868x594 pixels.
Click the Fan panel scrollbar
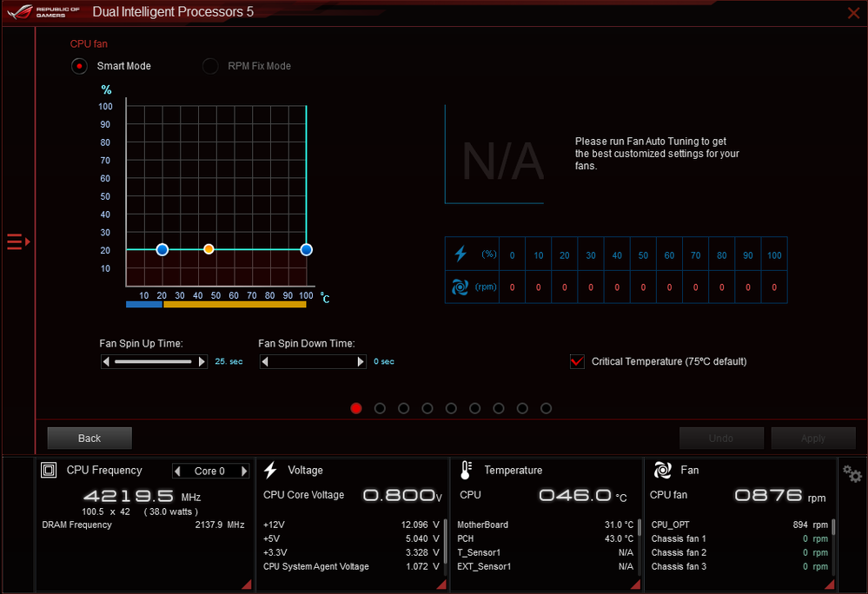[x=833, y=528]
